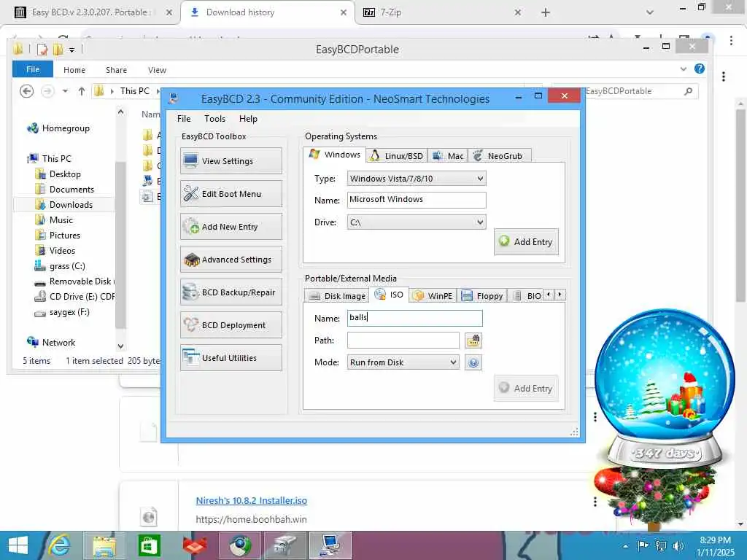Switch to the Windows OS tab
This screenshot has height=560, width=747.
pos(334,155)
